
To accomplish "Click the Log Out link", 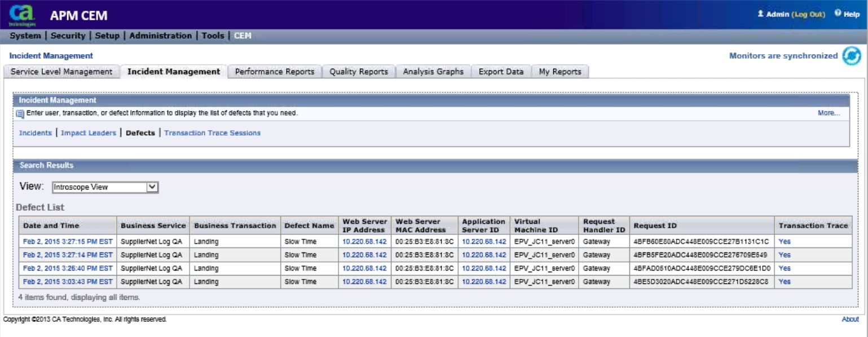I will coord(809,14).
